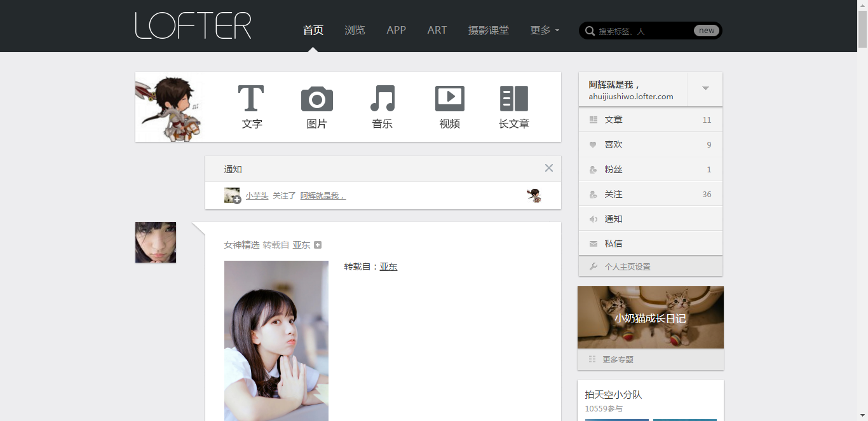Open 个人主页设置 settings
This screenshot has height=421, width=868.
tap(628, 266)
